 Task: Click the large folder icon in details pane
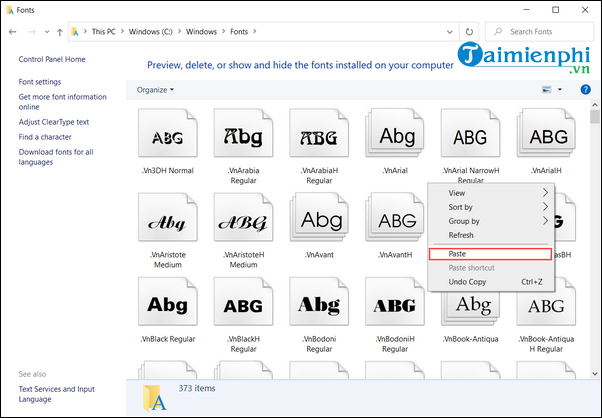pyautogui.click(x=155, y=398)
